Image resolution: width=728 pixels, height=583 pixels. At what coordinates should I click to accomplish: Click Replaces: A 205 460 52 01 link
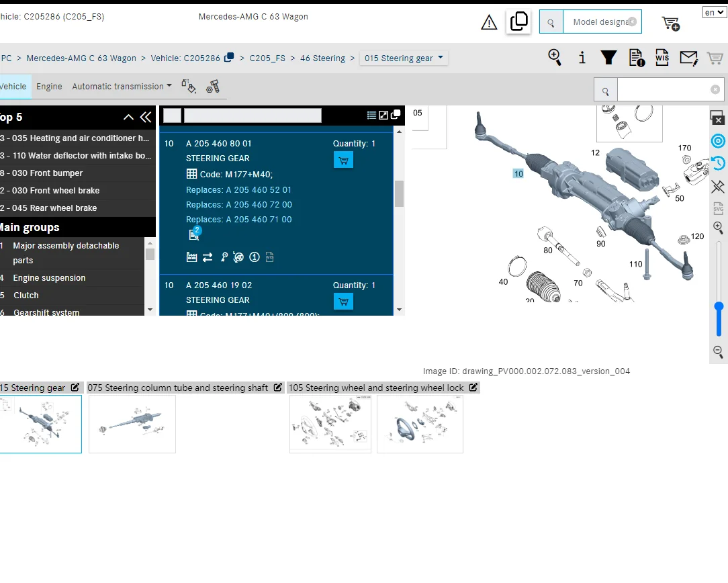(238, 190)
